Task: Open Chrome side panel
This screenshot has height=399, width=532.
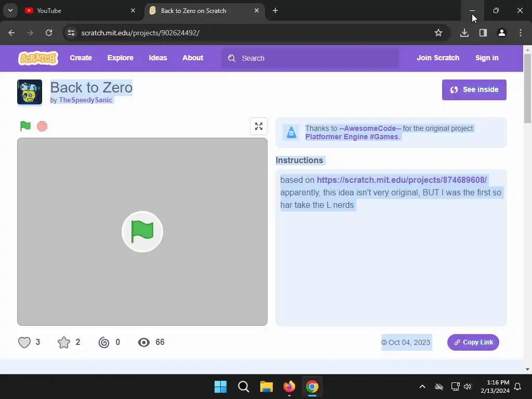Action: [x=483, y=33]
